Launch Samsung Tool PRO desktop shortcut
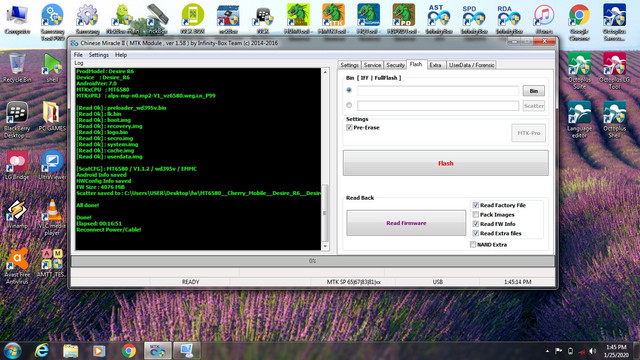The width and height of the screenshot is (640, 360). 52,21
